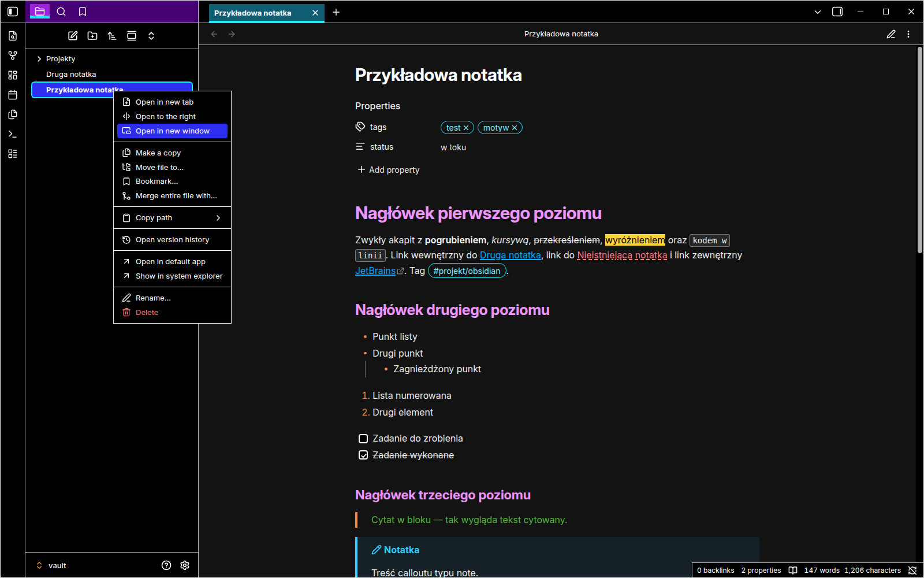Choose Open to the right
This screenshot has height=578, width=924.
(172, 117)
